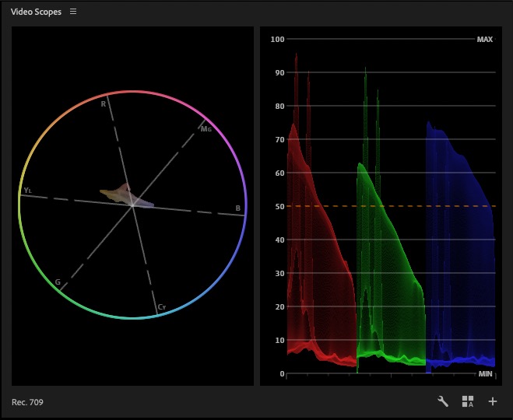Click the 50 level on the scale
513x420 pixels.
(279, 207)
